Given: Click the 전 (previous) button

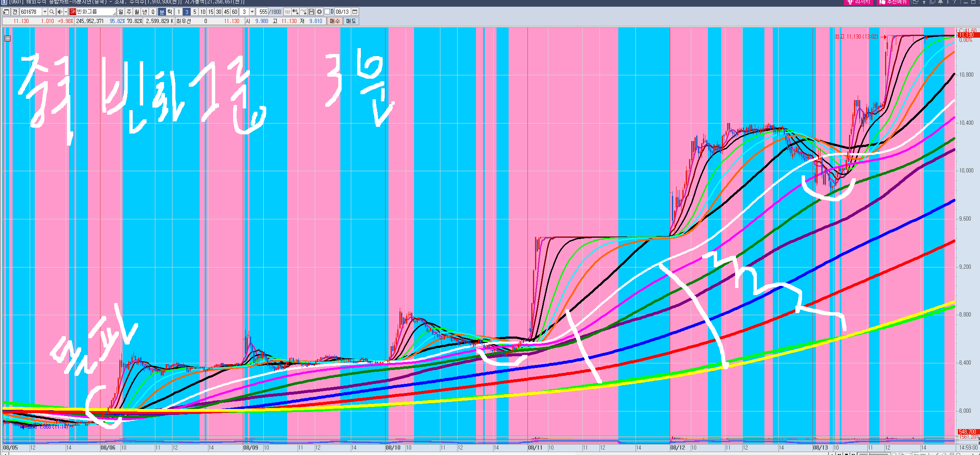Looking at the screenshot, I should click(x=15, y=12).
